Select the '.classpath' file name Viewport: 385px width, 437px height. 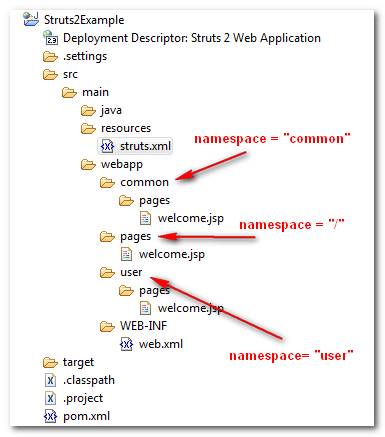(x=89, y=380)
